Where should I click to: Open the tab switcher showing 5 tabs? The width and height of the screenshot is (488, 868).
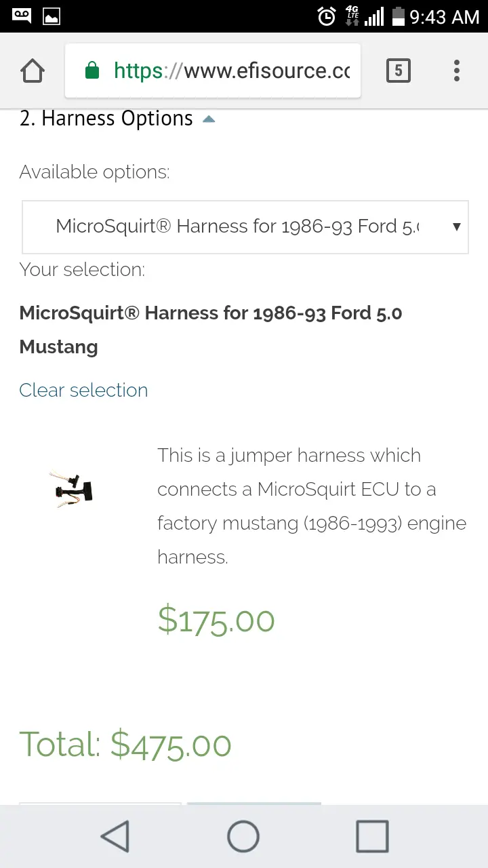[398, 71]
